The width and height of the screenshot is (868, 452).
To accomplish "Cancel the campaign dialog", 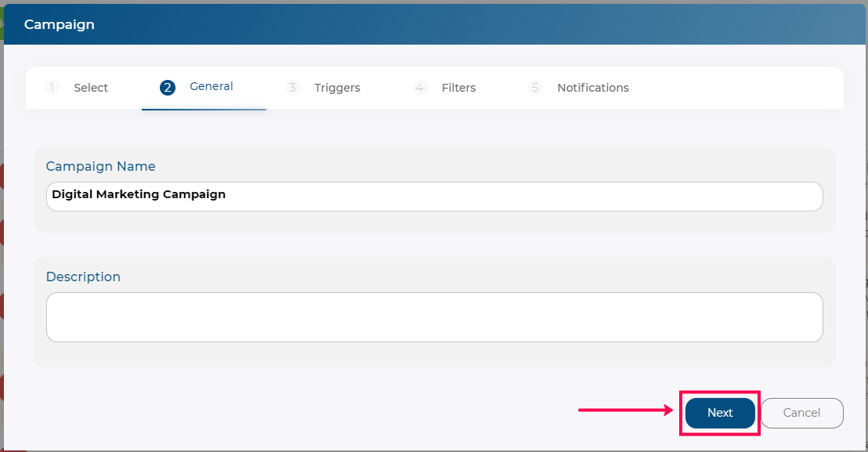I will click(801, 413).
